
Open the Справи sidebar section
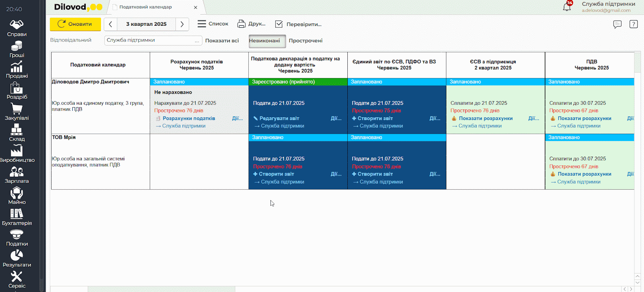tap(17, 28)
